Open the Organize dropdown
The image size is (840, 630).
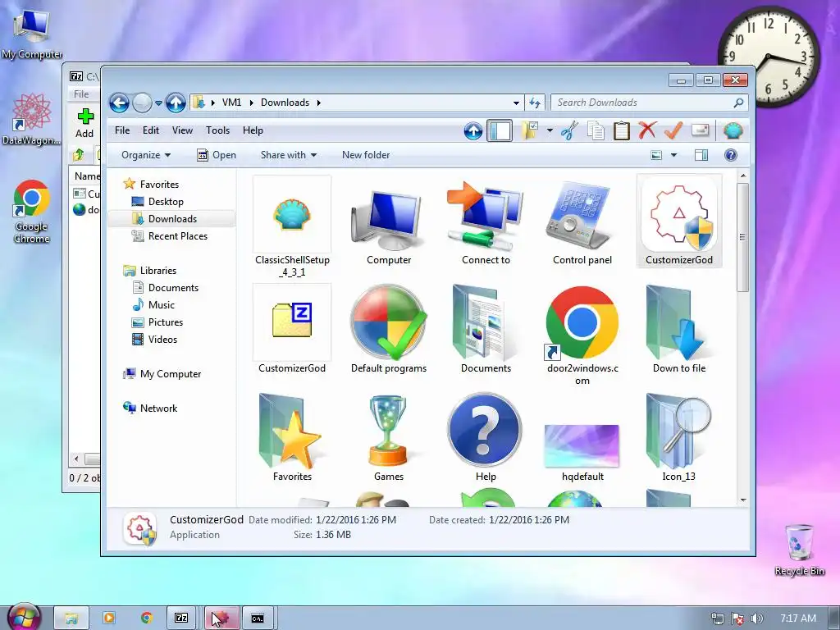(x=146, y=155)
